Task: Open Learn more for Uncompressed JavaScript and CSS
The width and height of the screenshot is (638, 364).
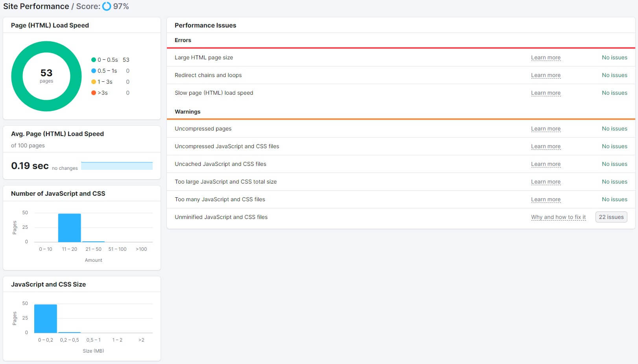Action: [x=546, y=146]
